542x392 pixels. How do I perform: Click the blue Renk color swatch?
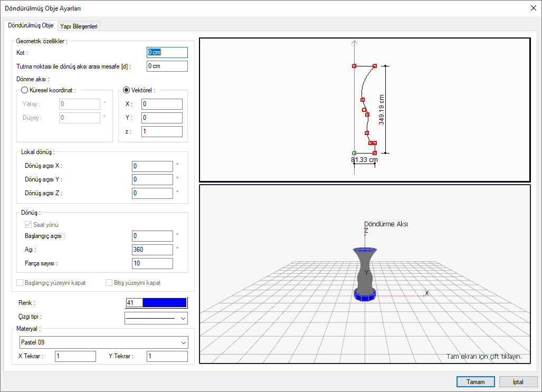pos(164,303)
